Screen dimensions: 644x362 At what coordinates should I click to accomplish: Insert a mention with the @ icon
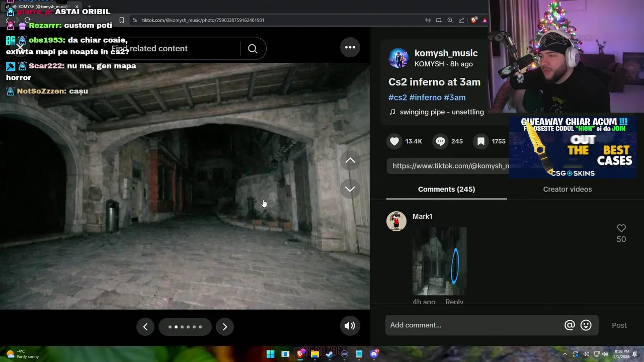pyautogui.click(x=570, y=325)
